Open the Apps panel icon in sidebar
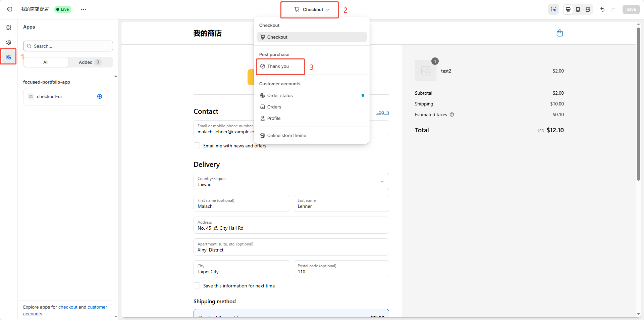 [9, 57]
